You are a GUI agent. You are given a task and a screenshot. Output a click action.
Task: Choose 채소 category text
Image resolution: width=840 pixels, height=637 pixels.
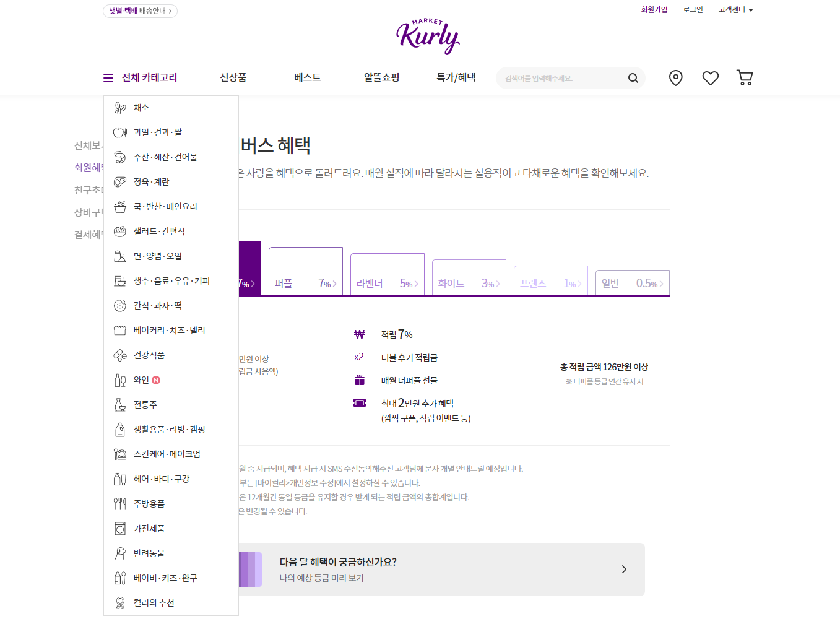(x=141, y=108)
